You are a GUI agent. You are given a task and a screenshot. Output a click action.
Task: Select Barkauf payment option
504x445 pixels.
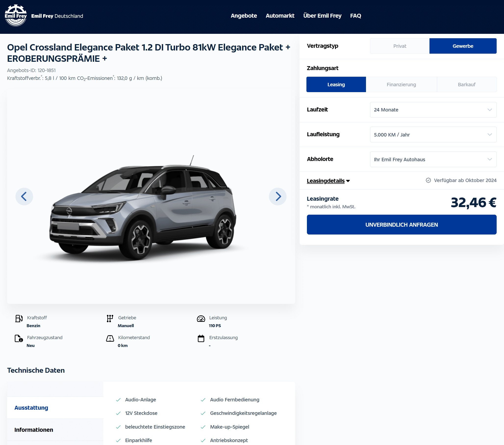click(x=466, y=85)
